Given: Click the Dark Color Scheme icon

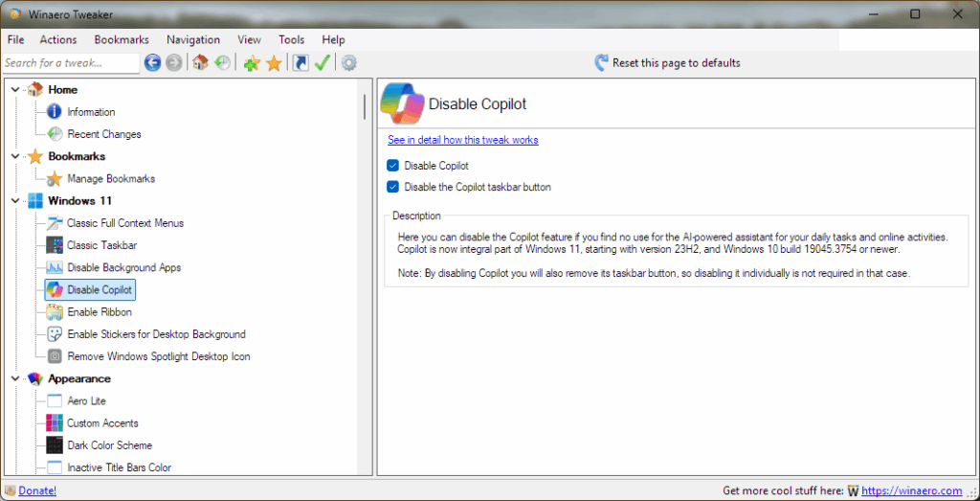Looking at the screenshot, I should (x=55, y=445).
